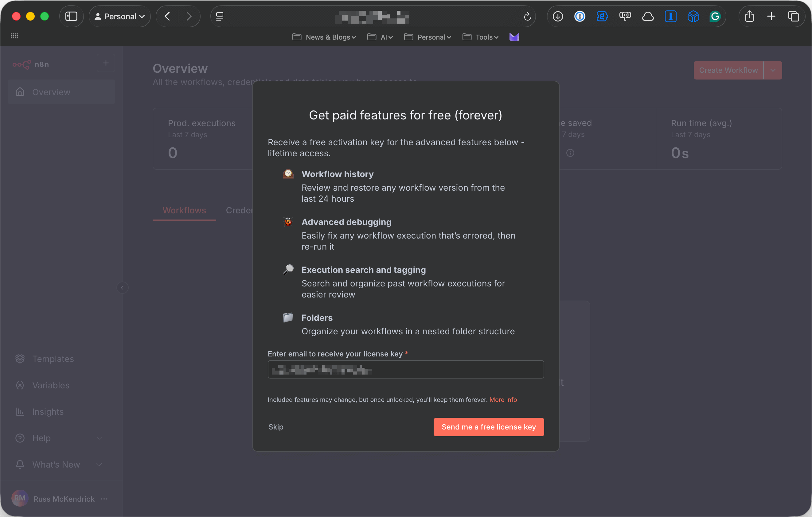
Task: Click Send me a free license key
Action: tap(489, 427)
